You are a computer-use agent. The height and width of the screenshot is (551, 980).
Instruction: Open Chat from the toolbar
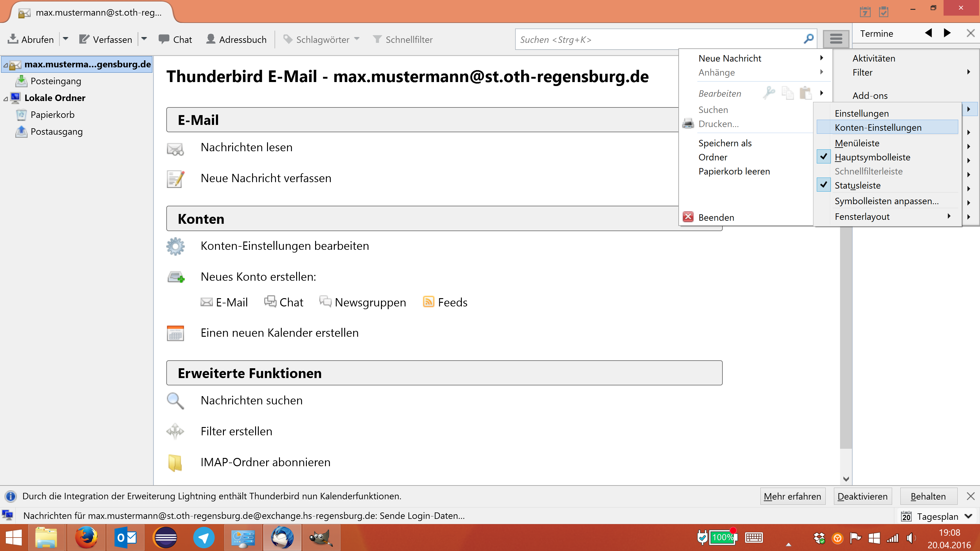click(175, 39)
